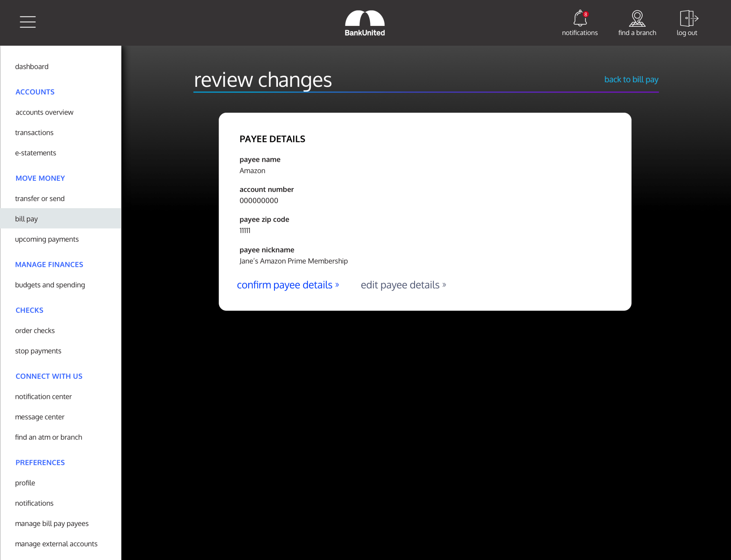The height and width of the screenshot is (560, 731).
Task: Click the notifications bell icon
Action: (579, 18)
